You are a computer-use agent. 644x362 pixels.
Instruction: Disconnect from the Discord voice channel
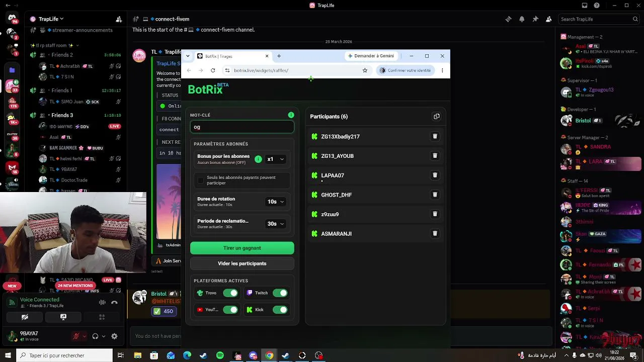coord(114,302)
